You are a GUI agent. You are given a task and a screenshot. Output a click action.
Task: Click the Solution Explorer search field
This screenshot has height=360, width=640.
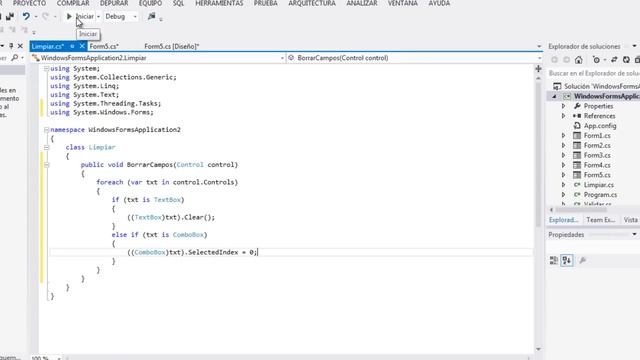pyautogui.click(x=594, y=73)
